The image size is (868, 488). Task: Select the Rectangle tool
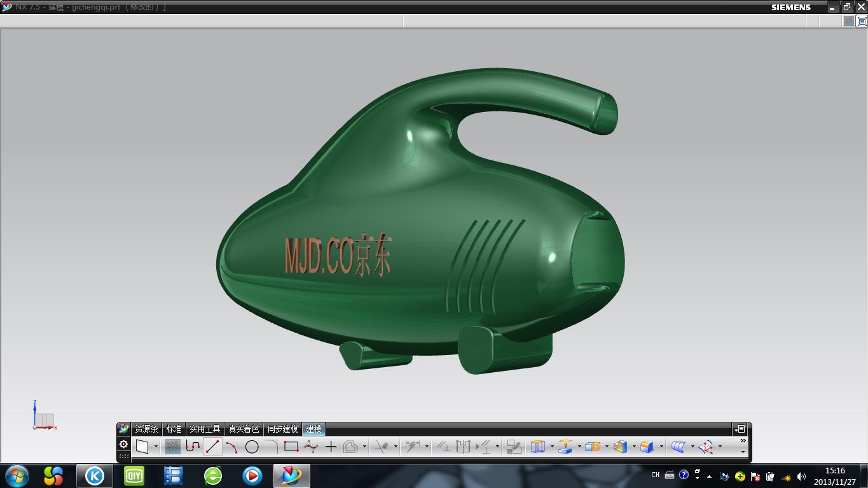click(x=291, y=446)
